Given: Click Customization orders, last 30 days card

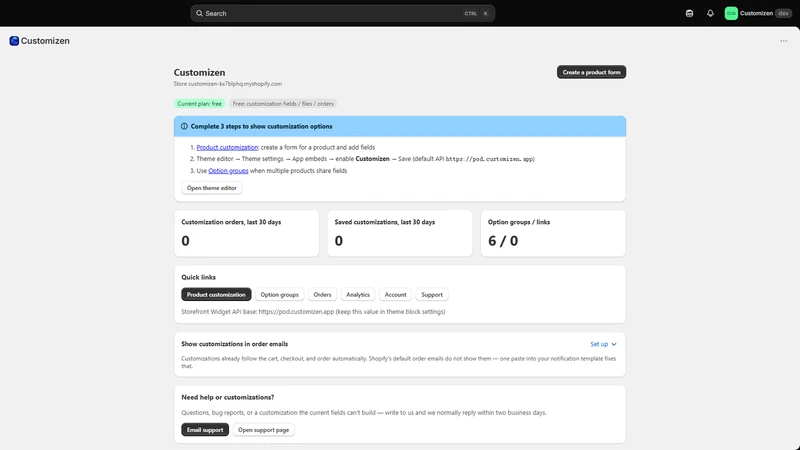Looking at the screenshot, I should (246, 233).
